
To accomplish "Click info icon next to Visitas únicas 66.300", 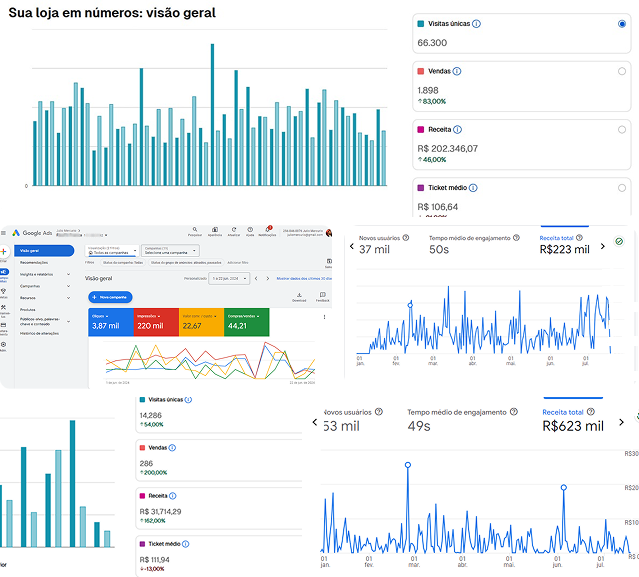I will (476, 24).
